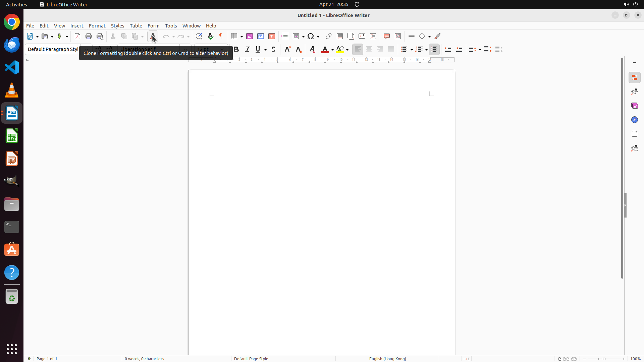Click Default Page Style in status bar
The image size is (644, 362).
coord(251,359)
